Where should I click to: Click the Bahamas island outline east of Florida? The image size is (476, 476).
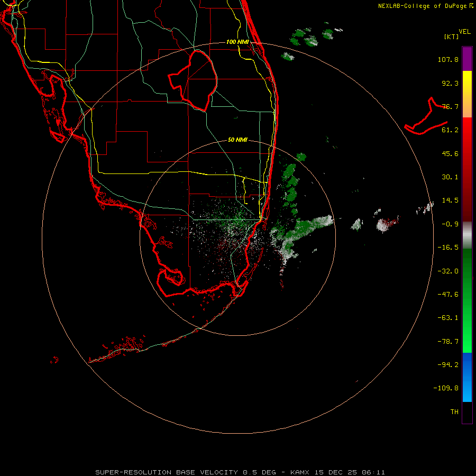point(426,116)
